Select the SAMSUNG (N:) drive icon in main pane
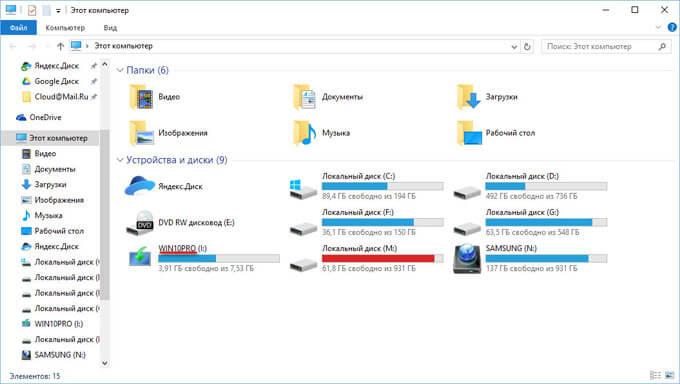 tap(467, 259)
